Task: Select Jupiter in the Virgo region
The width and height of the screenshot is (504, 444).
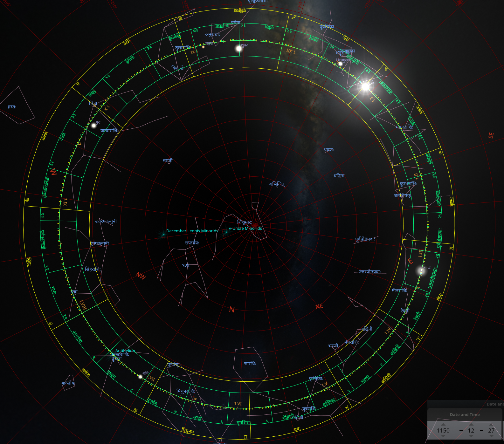Action: tap(94, 126)
